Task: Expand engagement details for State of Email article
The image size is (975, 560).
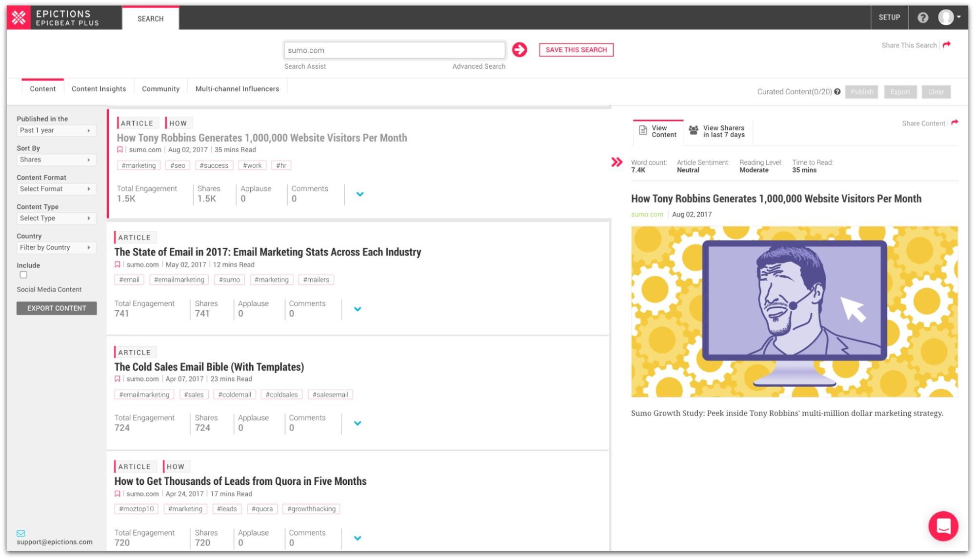Action: point(358,309)
